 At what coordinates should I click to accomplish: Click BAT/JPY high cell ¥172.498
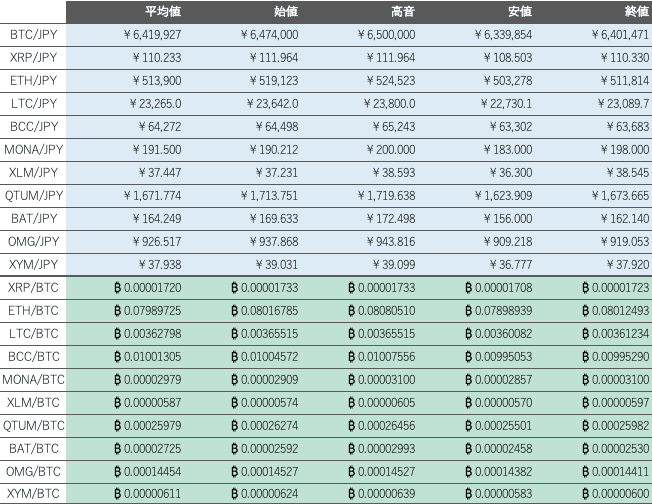391,218
